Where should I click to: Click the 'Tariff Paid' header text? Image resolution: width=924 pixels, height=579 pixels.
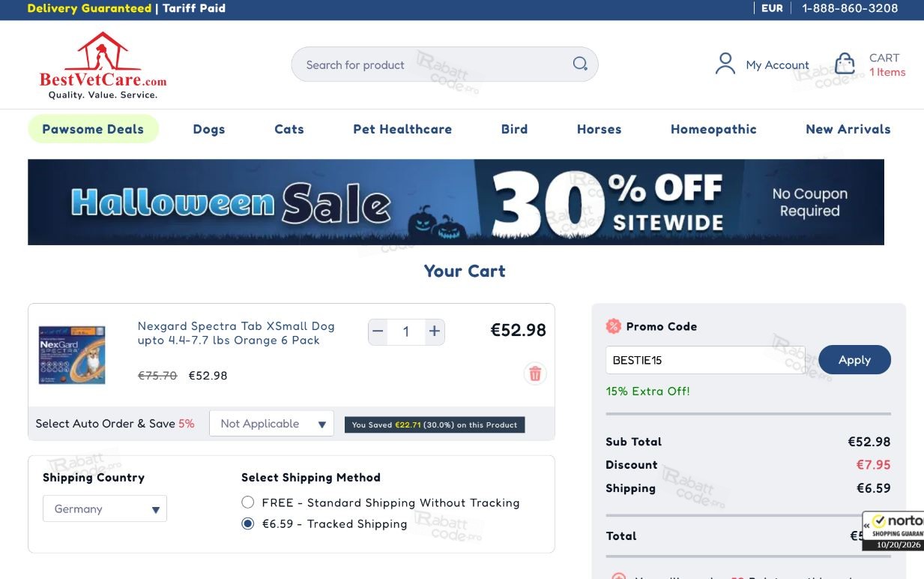click(x=194, y=8)
